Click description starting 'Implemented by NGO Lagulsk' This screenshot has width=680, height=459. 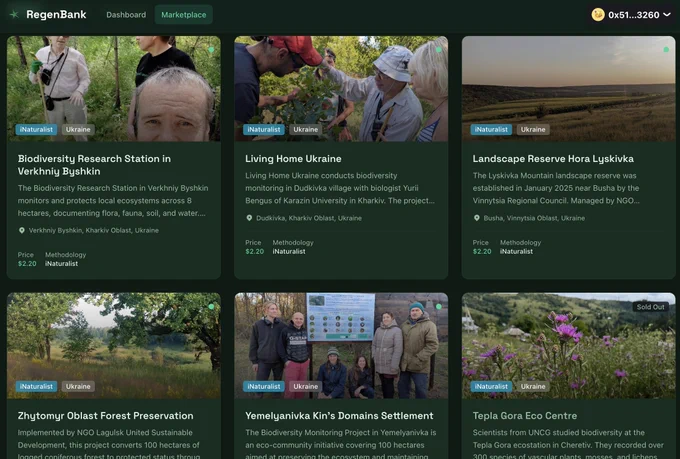[x=109, y=445]
